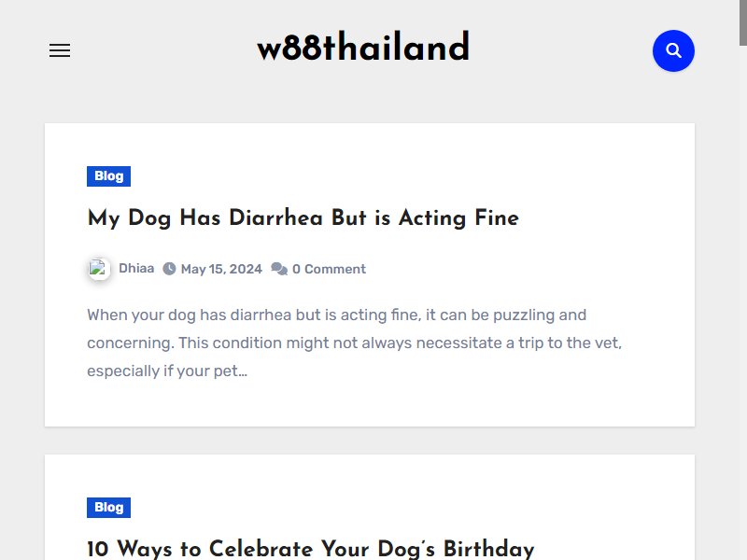Select the Blog tag on the first post
747x560 pixels.
pos(108,176)
